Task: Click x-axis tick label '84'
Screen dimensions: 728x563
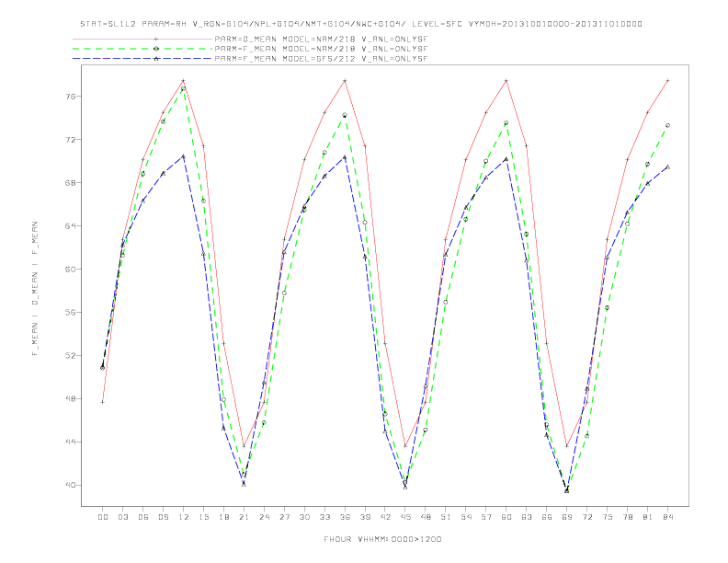Action: pyautogui.click(x=668, y=517)
